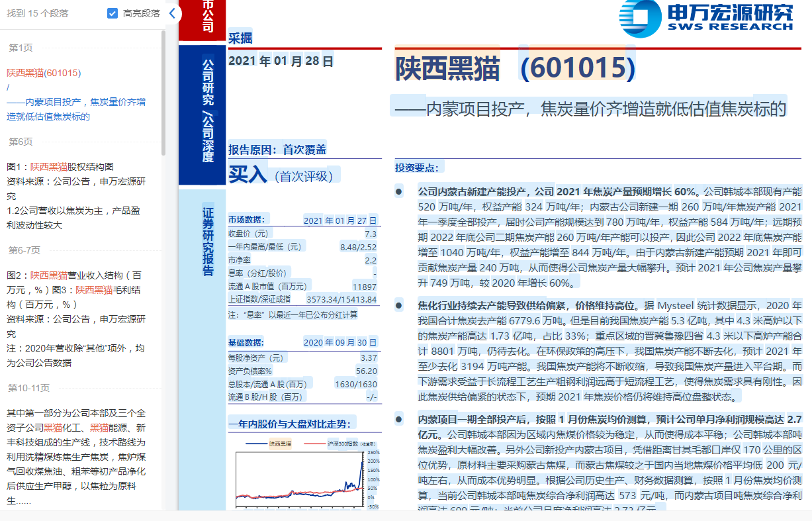Image resolution: width=812 pixels, height=521 pixels.
Task: Select result 其中第一部分为公司本部及三个全资子公司
Action: click(76, 456)
